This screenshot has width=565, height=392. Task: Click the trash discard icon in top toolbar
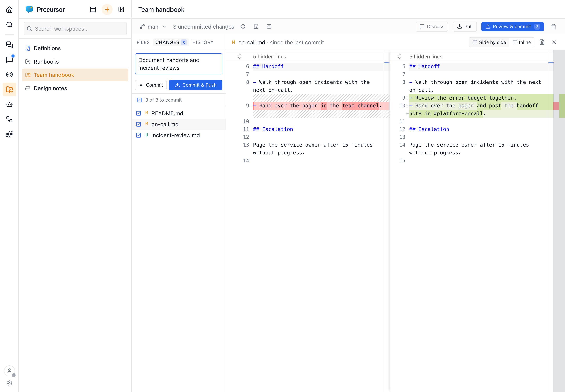(x=553, y=26)
